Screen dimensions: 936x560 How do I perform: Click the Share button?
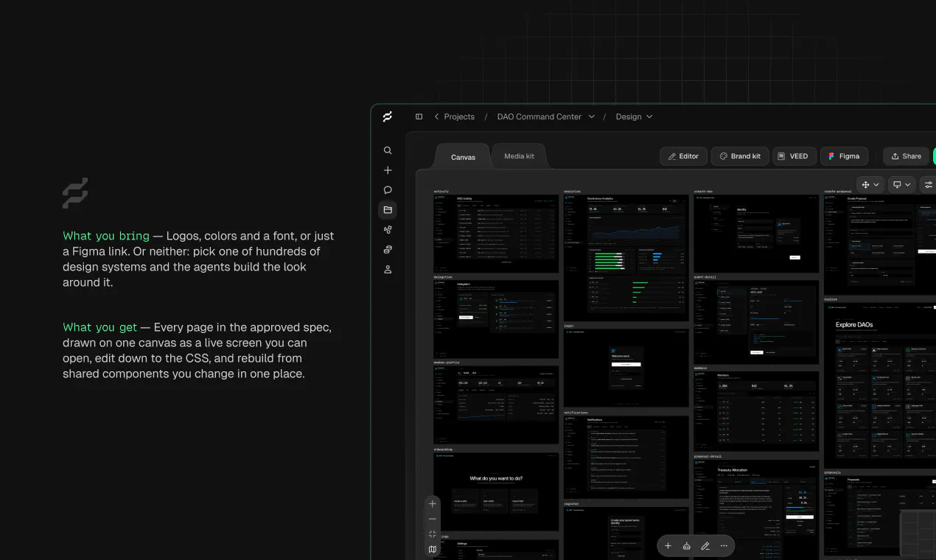tap(906, 156)
